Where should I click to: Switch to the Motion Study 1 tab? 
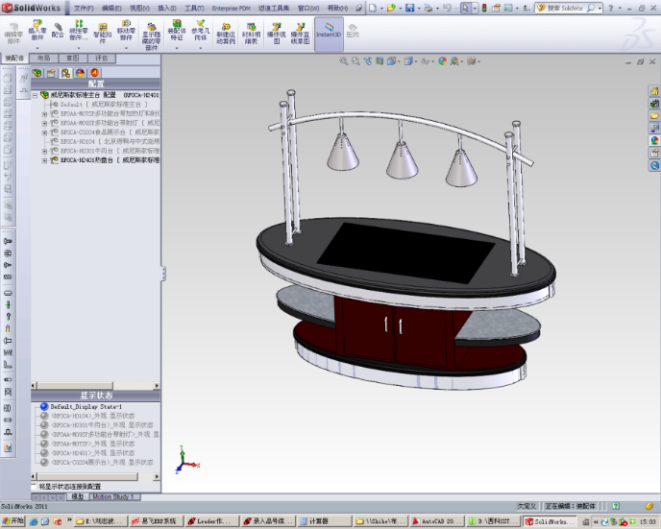click(x=115, y=496)
